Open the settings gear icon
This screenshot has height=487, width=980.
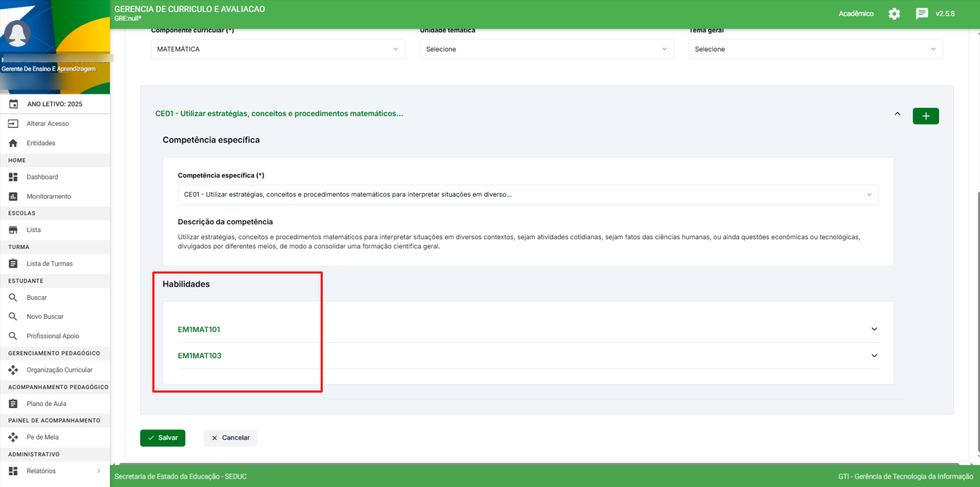[894, 14]
